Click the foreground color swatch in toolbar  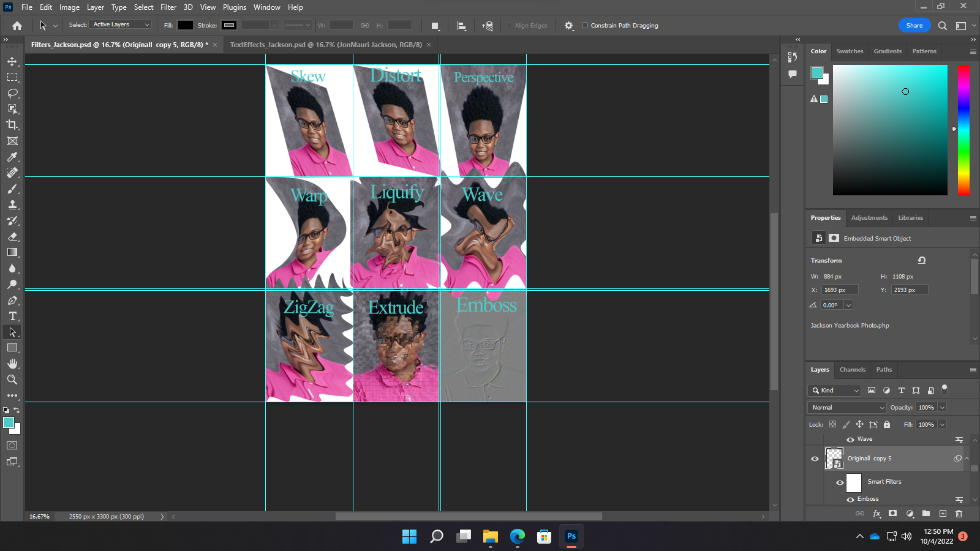[x=9, y=422]
